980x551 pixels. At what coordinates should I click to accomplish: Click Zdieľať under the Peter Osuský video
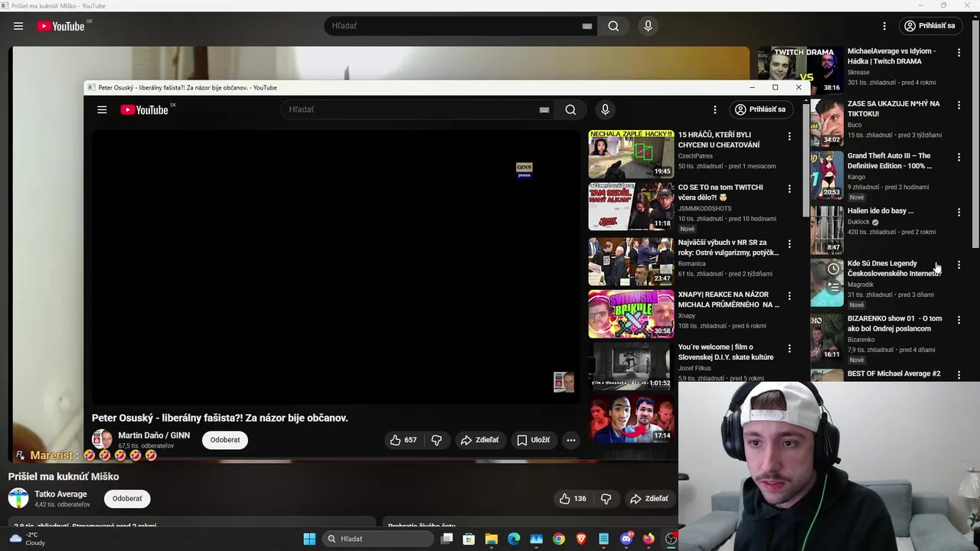(479, 440)
